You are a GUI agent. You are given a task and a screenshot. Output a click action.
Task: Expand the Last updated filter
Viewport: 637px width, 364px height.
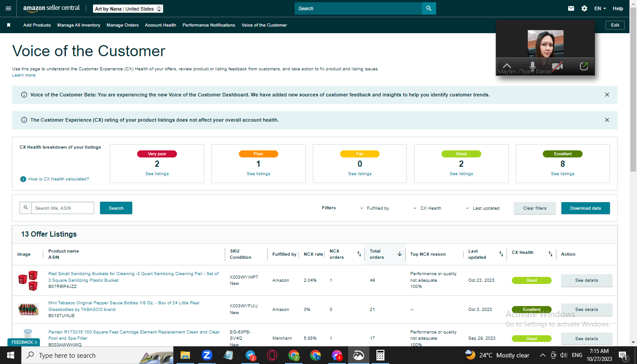point(483,208)
